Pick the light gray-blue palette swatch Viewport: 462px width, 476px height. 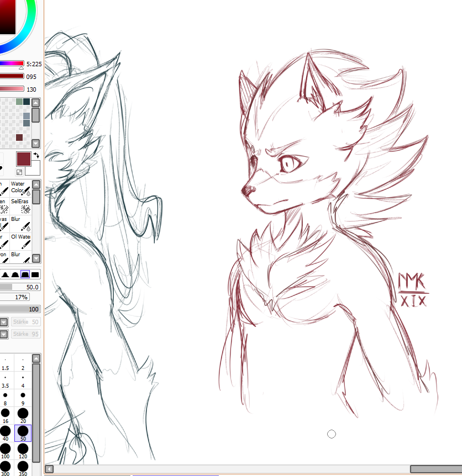27,115
